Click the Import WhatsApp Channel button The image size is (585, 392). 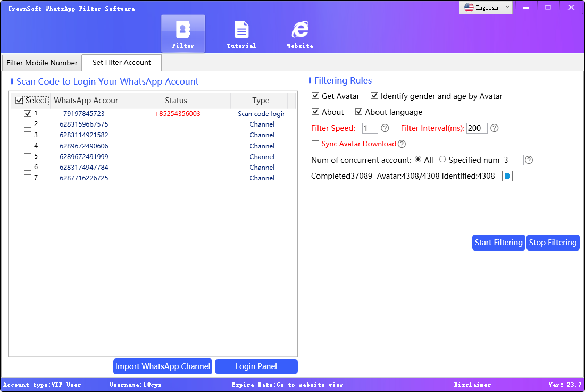tap(162, 366)
